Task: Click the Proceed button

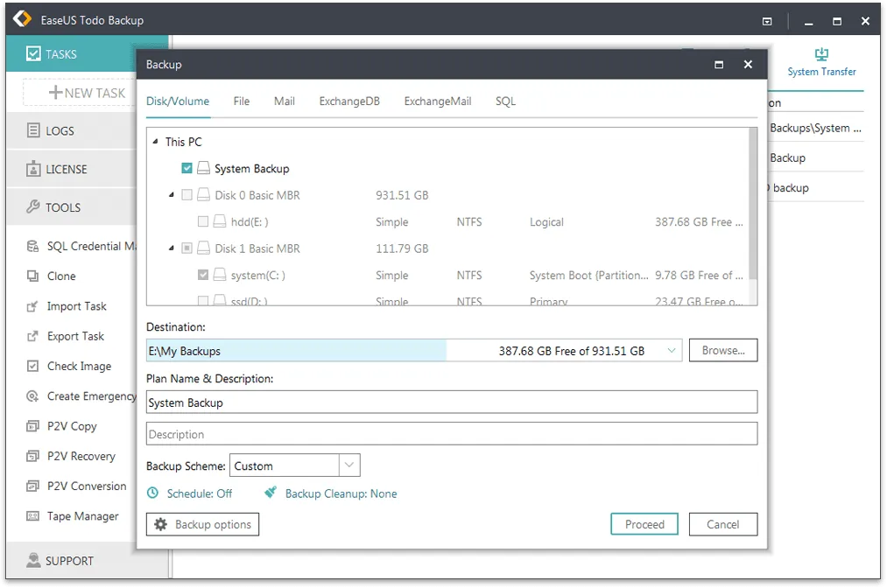Action: coord(644,524)
